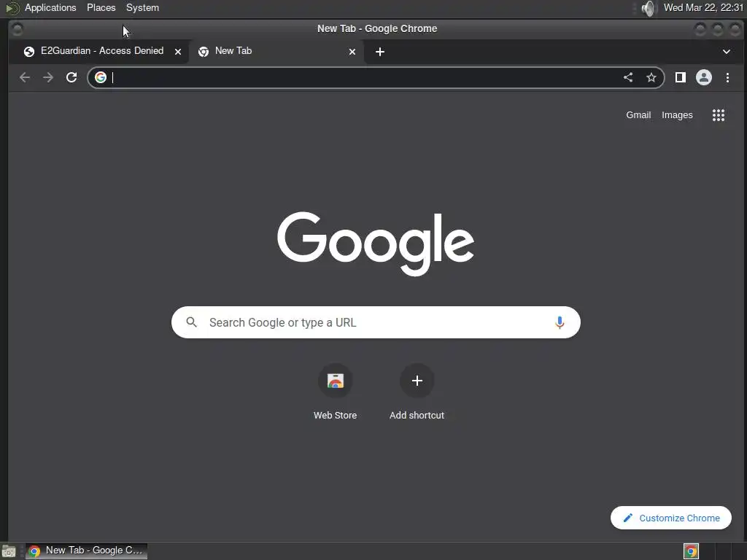
Task: Add a new shortcut tile
Action: point(417,392)
